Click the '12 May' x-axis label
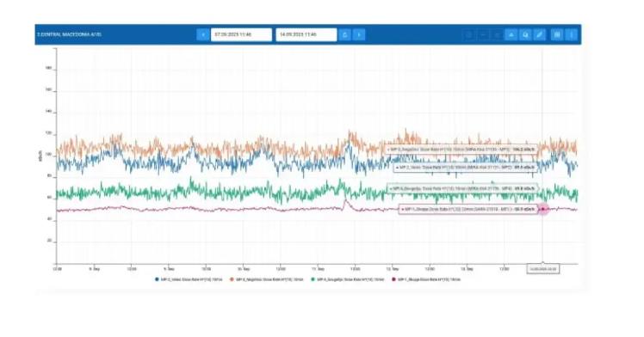The height and width of the screenshot is (337, 644). click(x=393, y=269)
